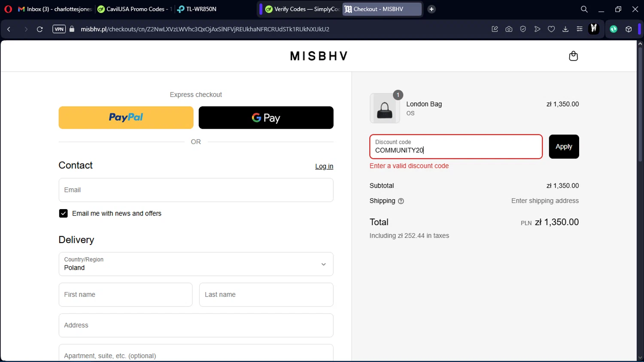Open the Opera menu icon

click(x=8, y=9)
